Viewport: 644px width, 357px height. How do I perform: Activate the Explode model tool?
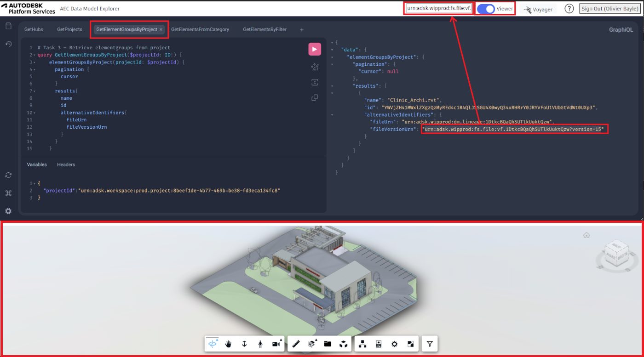pyautogui.click(x=343, y=344)
